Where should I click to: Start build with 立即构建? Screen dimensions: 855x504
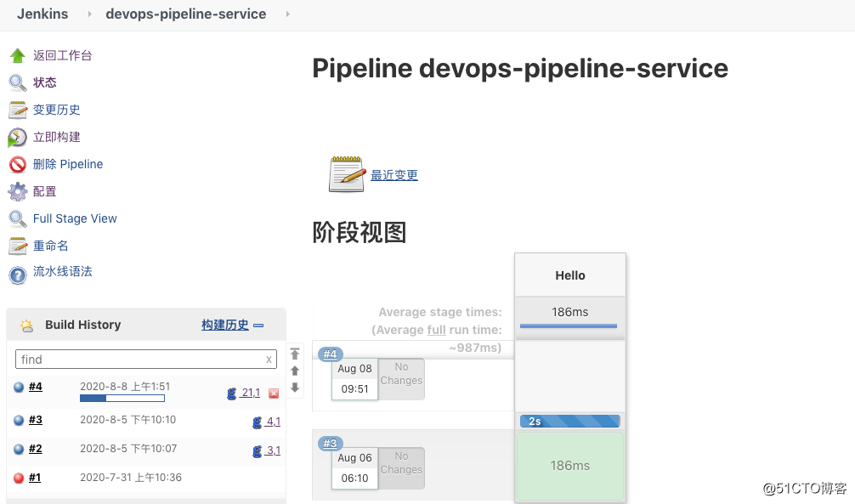(57, 137)
